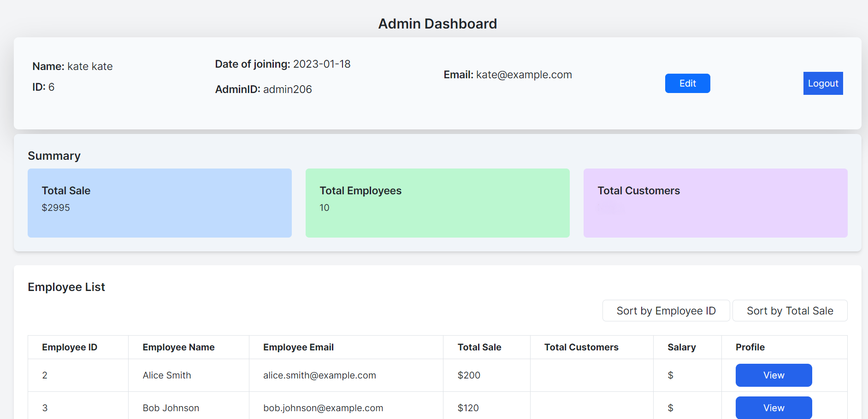Viewport: 868px width, 419px height.
Task: Click the Edit button in admin profile
Action: 687,83
